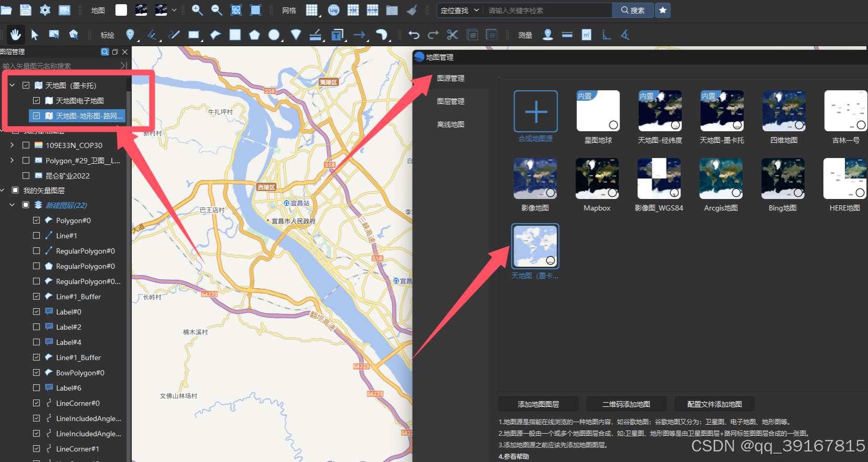Viewport: 868px width, 462px height.
Task: Expand the Polygon_#29_卫图 tree node
Action: click(12, 160)
